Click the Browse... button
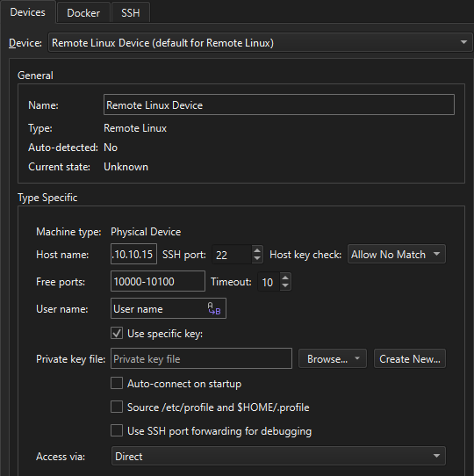 [333, 358]
